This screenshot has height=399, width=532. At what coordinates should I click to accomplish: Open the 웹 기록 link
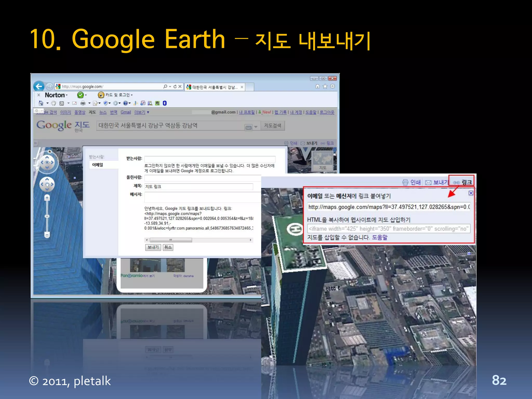tap(281, 112)
